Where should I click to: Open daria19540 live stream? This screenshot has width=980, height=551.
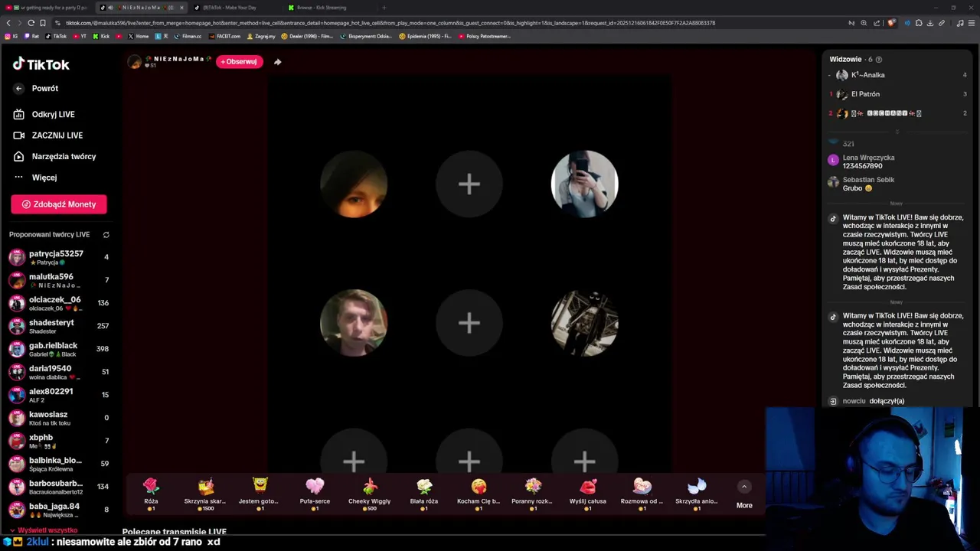coord(59,372)
